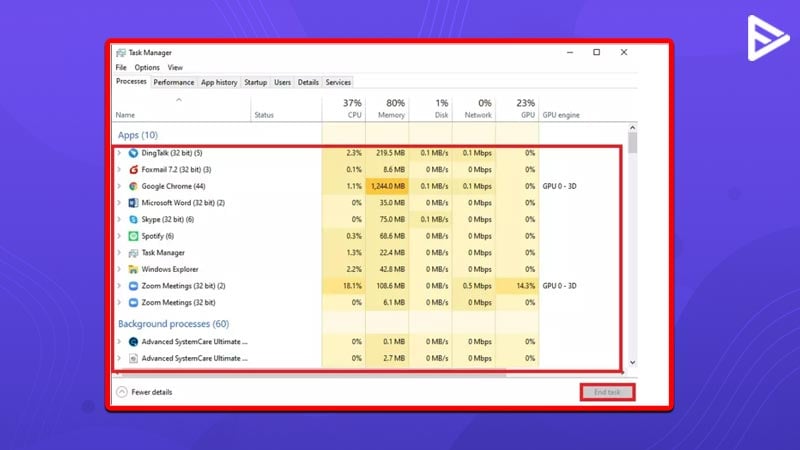Expand the Spotify (6) process group
This screenshot has height=450, width=800.
[x=119, y=236]
